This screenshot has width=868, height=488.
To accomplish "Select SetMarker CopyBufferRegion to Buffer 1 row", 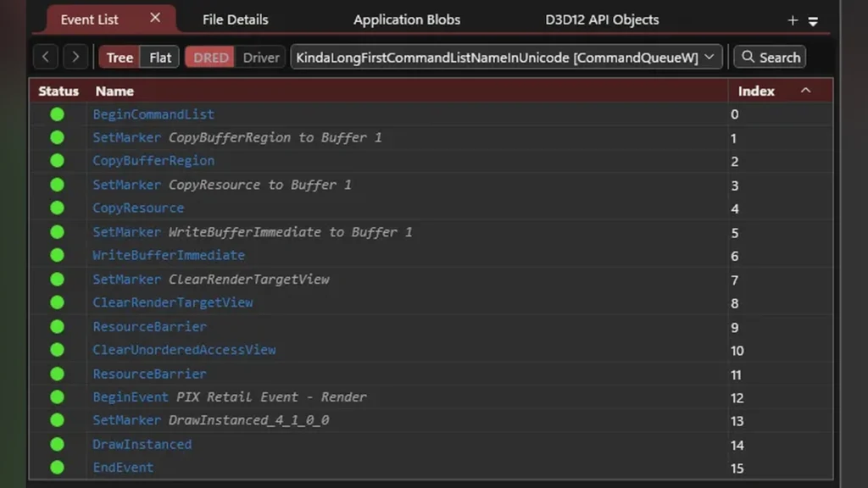I will coord(431,138).
